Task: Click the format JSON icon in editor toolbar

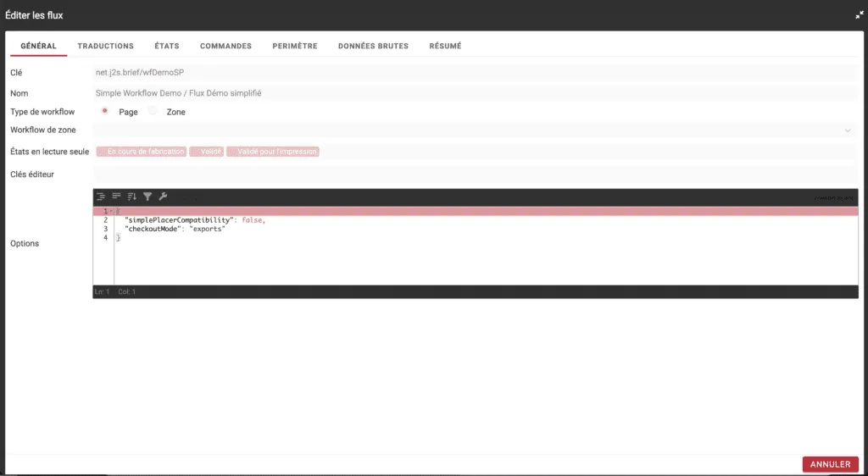Action: click(101, 196)
